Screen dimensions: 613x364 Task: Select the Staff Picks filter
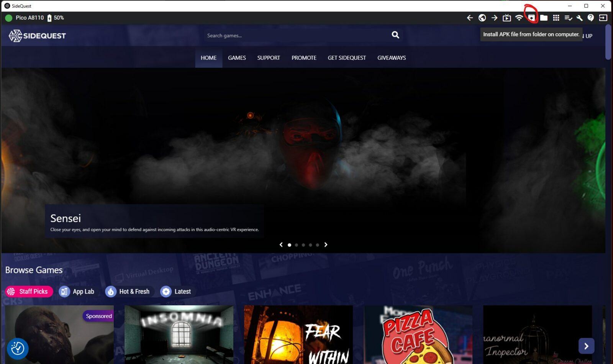(29, 292)
